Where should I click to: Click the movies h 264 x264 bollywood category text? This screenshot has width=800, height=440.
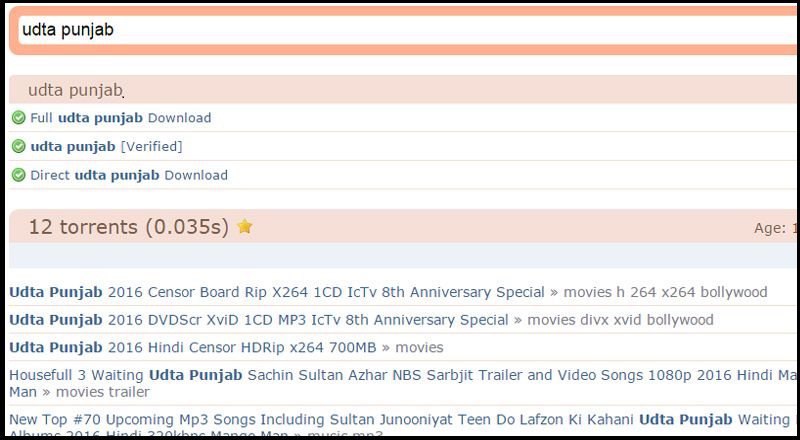[665, 292]
